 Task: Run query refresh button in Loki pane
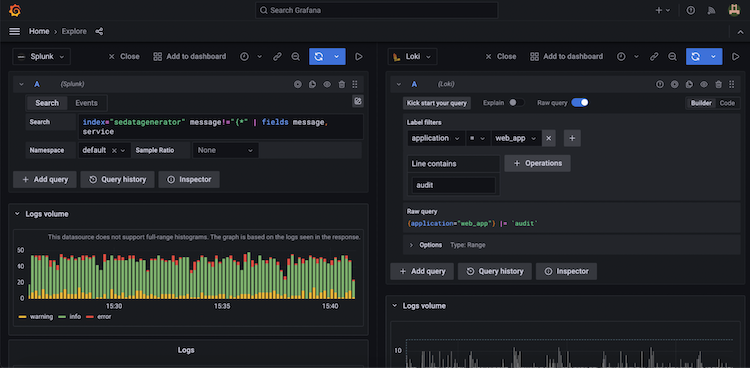[695, 56]
